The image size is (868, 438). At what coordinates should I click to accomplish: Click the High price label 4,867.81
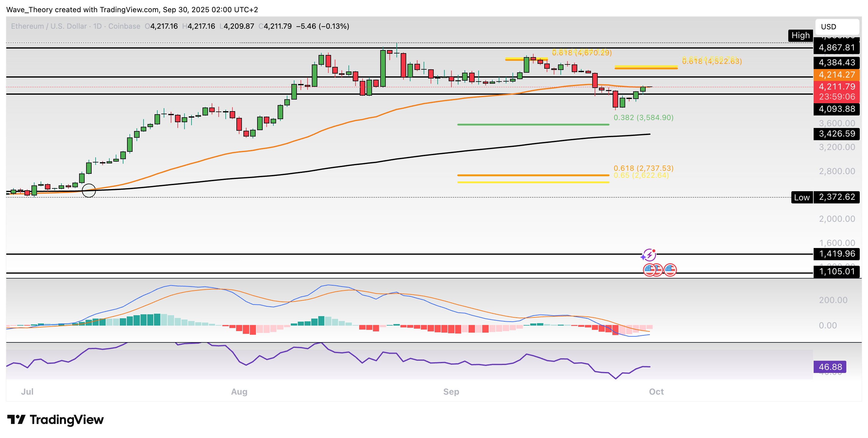point(836,47)
